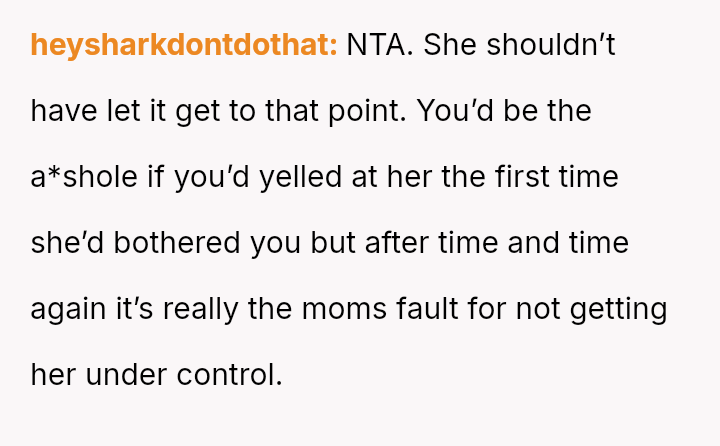Click the phrase 'for not getting'
Screen dimensions: 720x446
(568, 309)
